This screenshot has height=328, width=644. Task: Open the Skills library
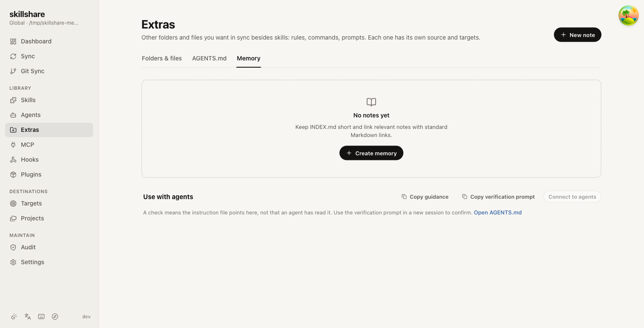[49, 100]
